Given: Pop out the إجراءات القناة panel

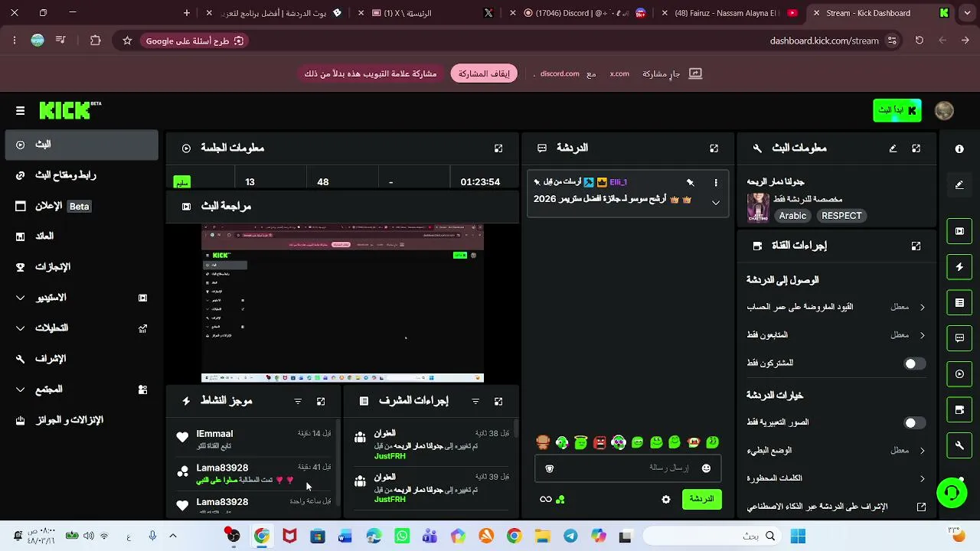Looking at the screenshot, I should point(916,246).
